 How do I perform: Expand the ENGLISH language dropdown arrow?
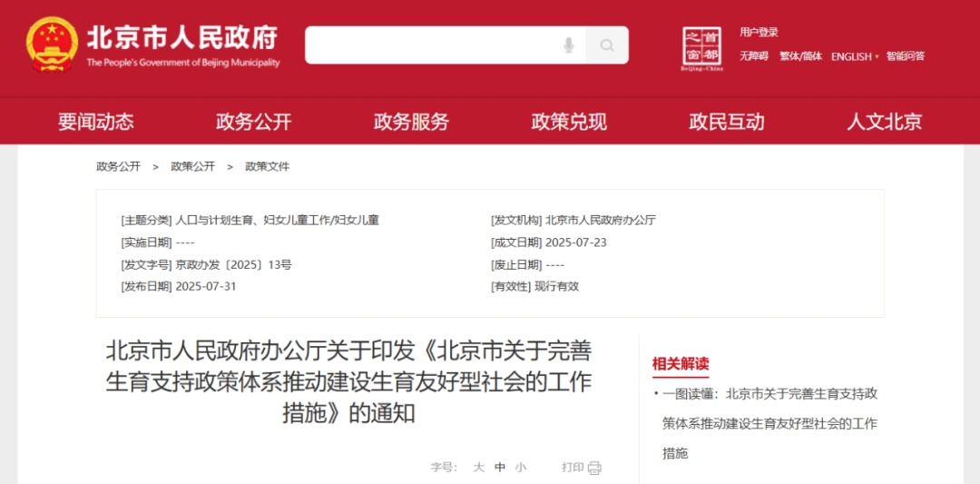click(877, 56)
